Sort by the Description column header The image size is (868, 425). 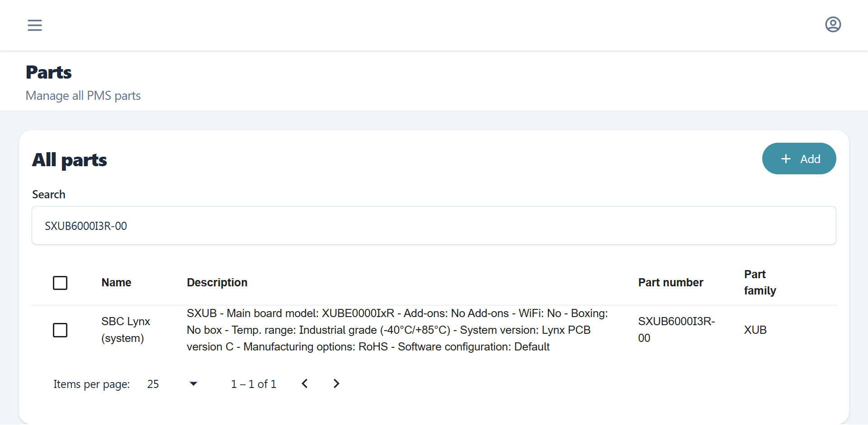point(217,283)
